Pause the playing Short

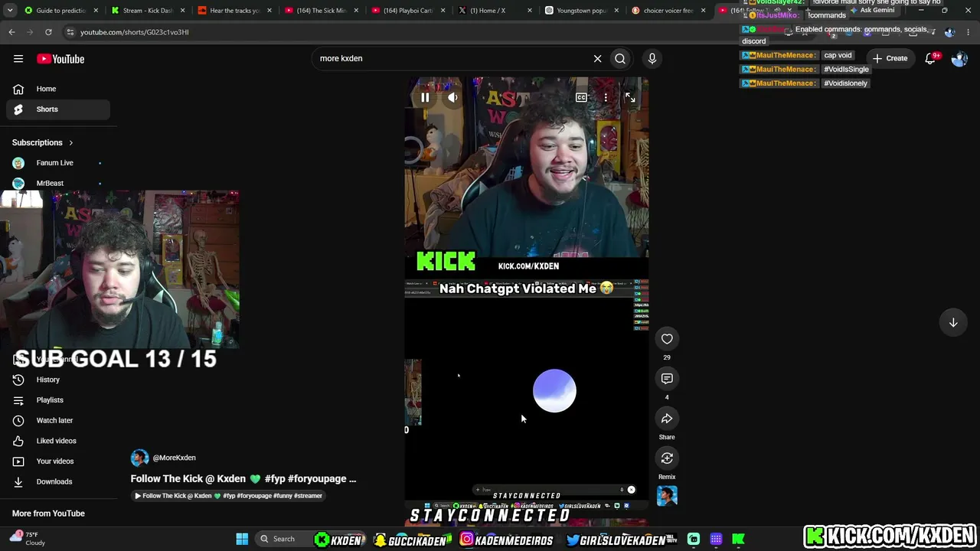tap(425, 97)
